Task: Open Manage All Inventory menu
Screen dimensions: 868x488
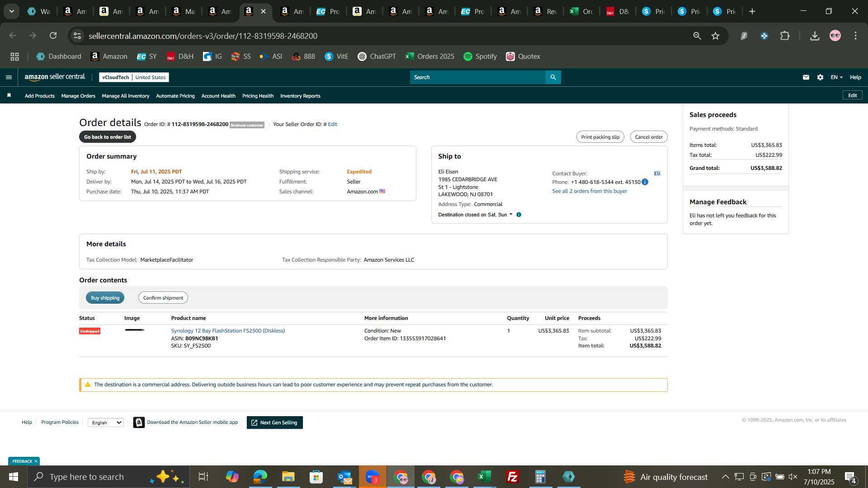Action: click(126, 96)
